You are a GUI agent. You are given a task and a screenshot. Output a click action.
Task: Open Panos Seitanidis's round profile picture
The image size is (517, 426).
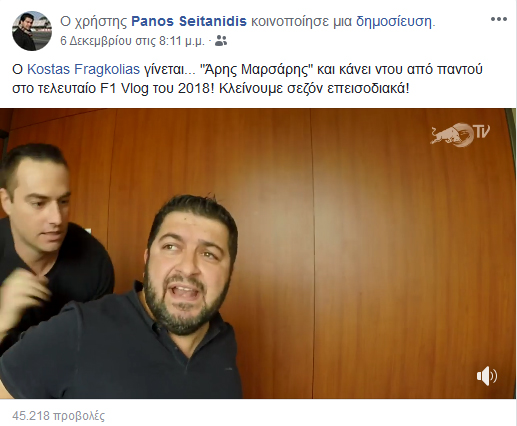point(32,31)
